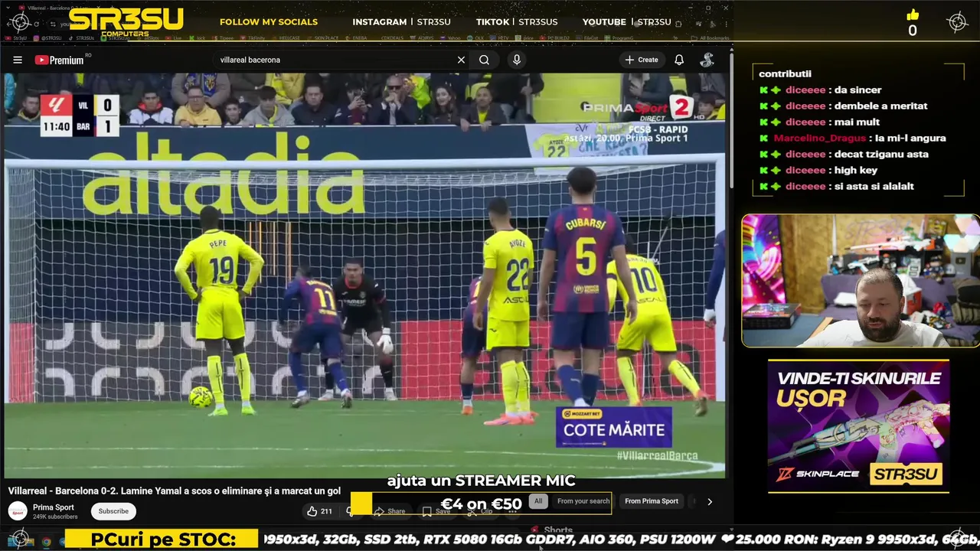The width and height of the screenshot is (980, 551).
Task: Open the notifications bell
Action: tap(679, 60)
